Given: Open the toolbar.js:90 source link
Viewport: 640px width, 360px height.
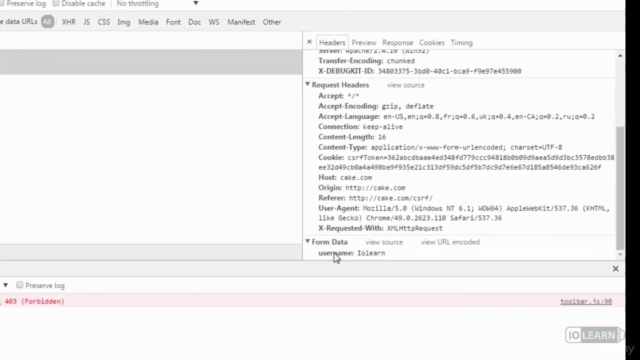Looking at the screenshot, I should (586, 301).
